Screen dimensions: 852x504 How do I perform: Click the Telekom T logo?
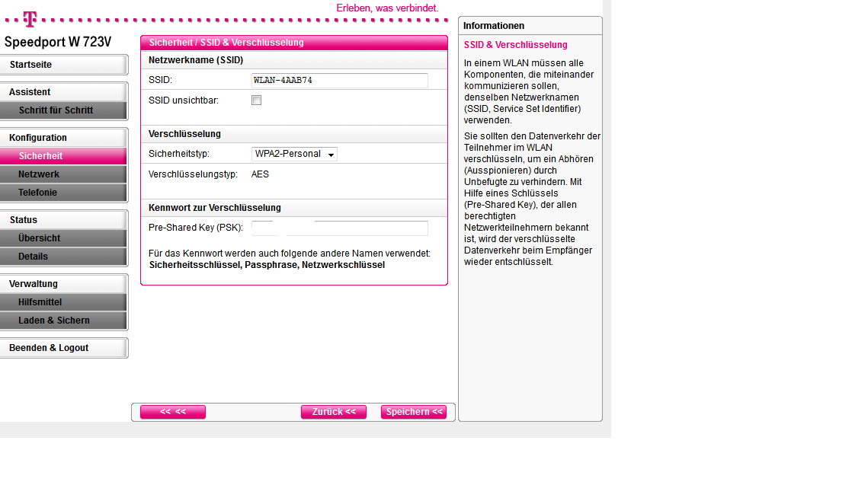click(x=30, y=18)
